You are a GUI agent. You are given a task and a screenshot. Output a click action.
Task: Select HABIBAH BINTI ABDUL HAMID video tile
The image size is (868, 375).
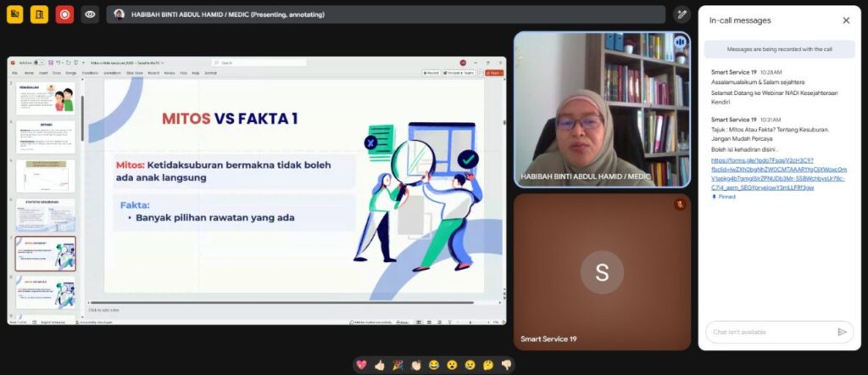click(601, 109)
